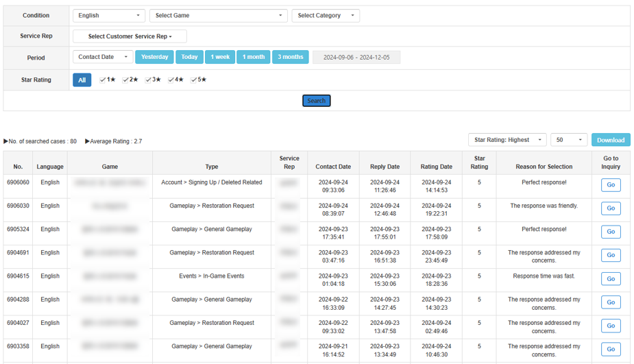Select the All star rating button
This screenshot has height=364, width=634.
click(x=82, y=80)
